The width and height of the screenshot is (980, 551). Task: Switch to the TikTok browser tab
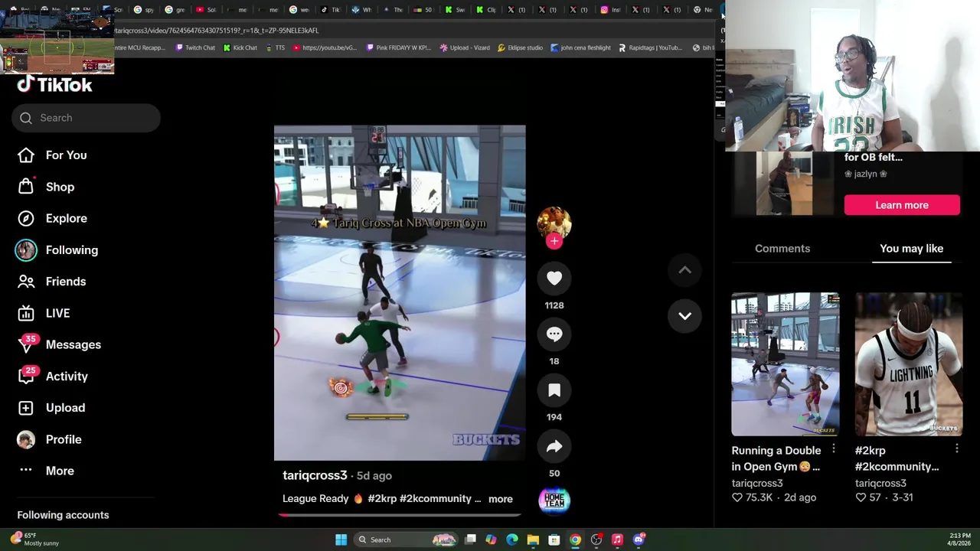(330, 10)
